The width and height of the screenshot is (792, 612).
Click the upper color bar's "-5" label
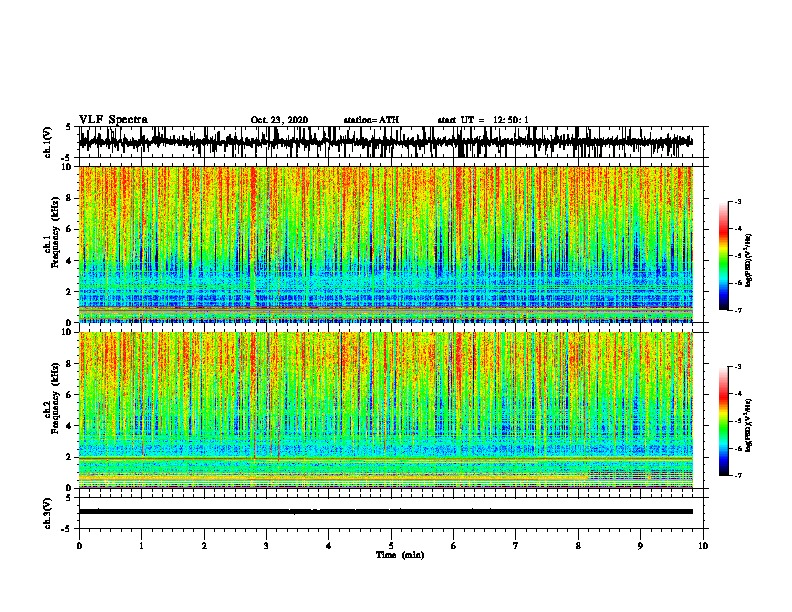(x=738, y=256)
